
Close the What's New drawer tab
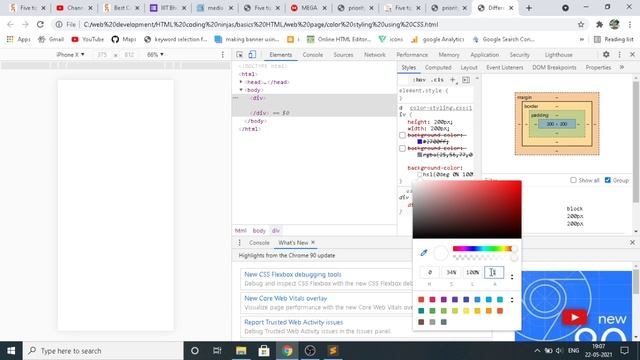pyautogui.click(x=313, y=242)
